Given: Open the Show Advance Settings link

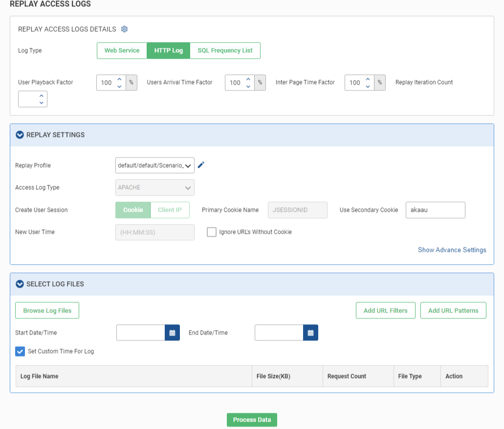Looking at the screenshot, I should click(452, 250).
